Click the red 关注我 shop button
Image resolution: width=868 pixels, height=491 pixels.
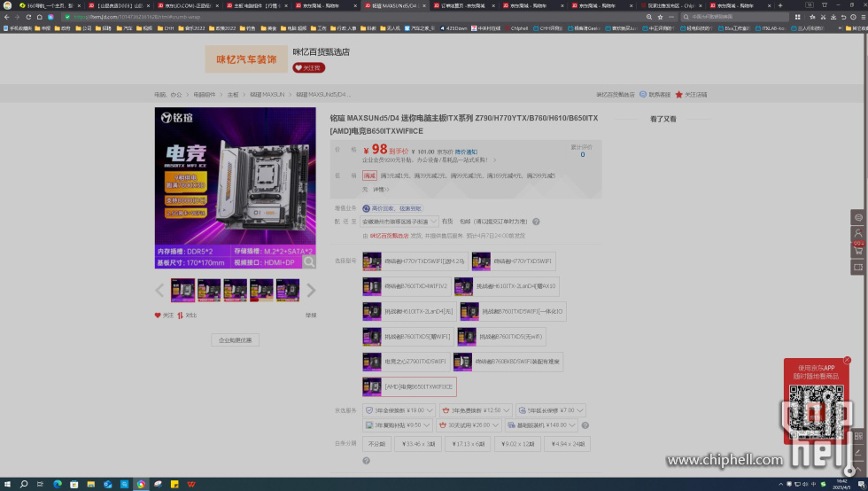coord(308,68)
